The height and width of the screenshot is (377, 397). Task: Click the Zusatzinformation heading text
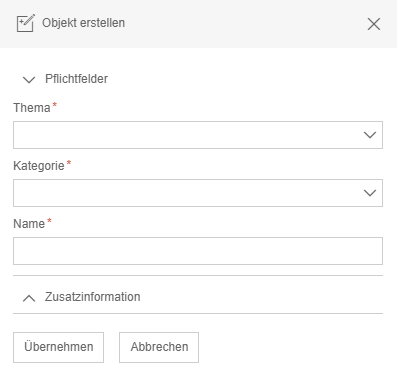[93, 297]
